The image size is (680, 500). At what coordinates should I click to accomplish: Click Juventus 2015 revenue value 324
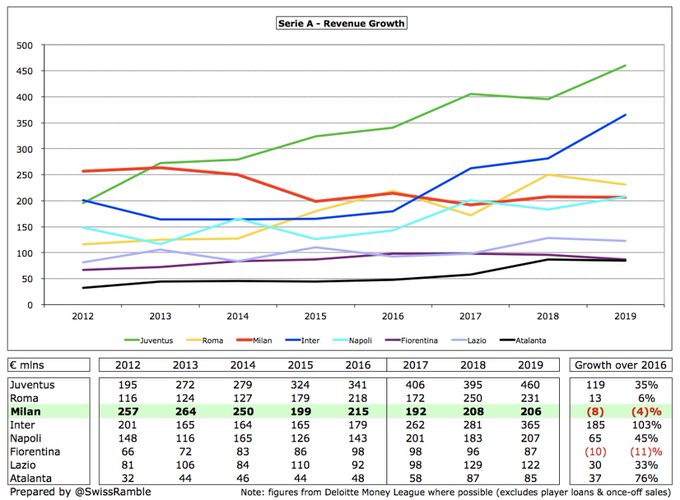pos(300,385)
